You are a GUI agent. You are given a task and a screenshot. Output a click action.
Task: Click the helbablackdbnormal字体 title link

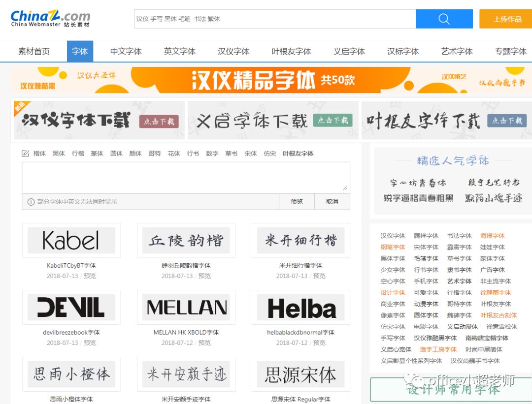pyautogui.click(x=300, y=333)
